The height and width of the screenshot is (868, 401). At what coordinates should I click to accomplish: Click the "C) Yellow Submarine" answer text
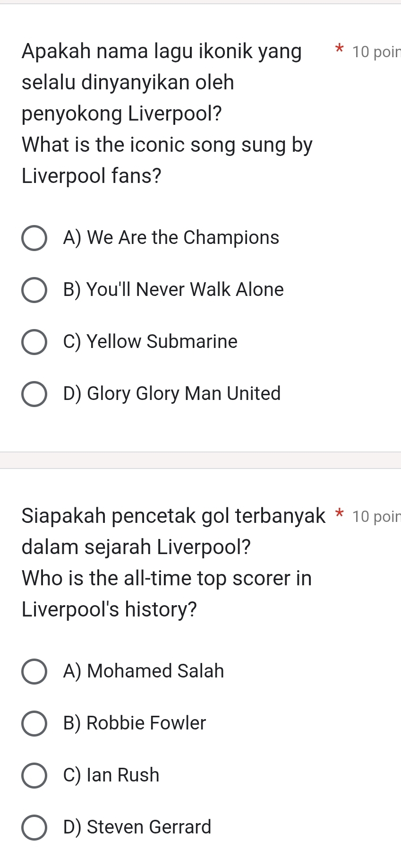[150, 341]
